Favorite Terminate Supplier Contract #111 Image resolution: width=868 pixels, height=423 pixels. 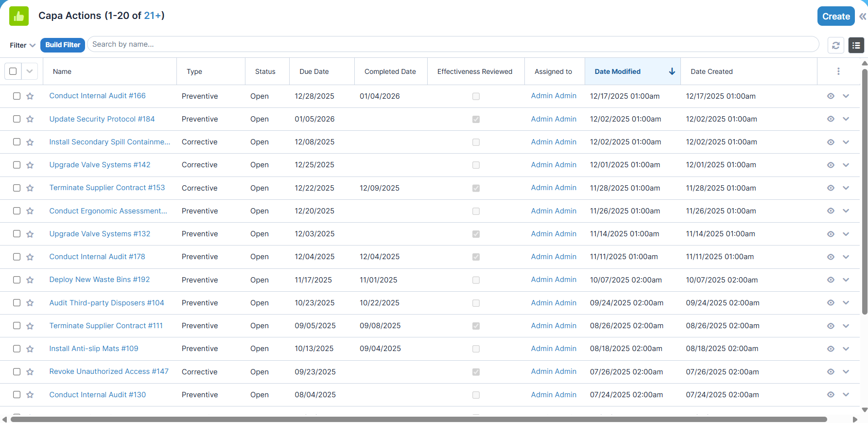(30, 326)
